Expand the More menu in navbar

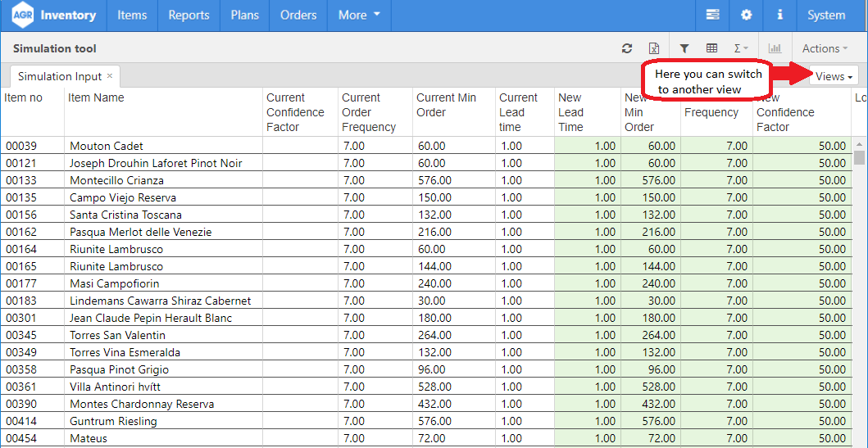click(x=359, y=15)
